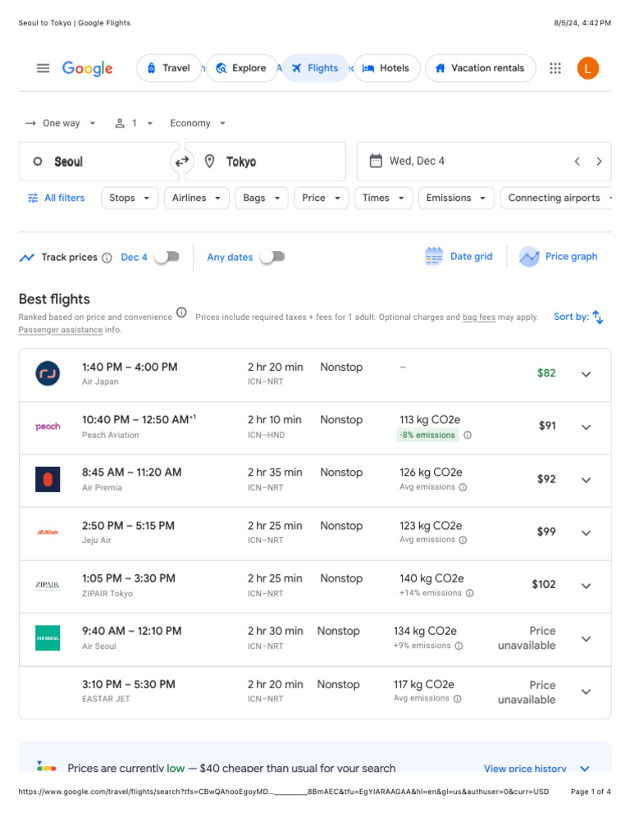Edit the Seoul origin field
The image size is (630, 840).
[x=99, y=162]
